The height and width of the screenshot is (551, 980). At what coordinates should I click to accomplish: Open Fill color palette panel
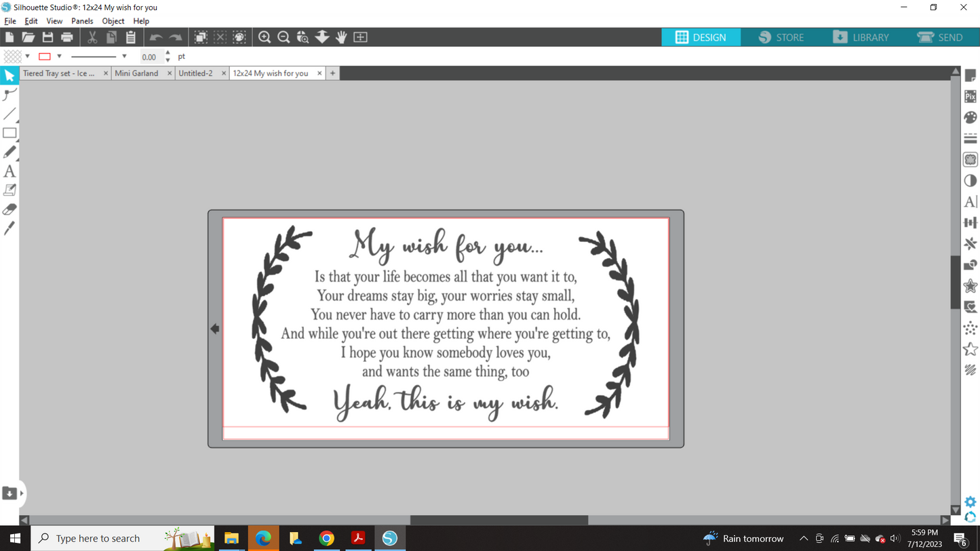point(971,117)
